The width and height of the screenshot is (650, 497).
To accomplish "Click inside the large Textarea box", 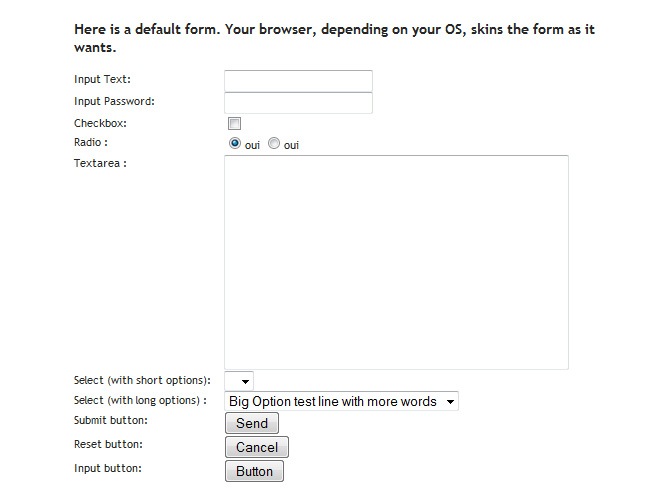I will click(x=396, y=262).
